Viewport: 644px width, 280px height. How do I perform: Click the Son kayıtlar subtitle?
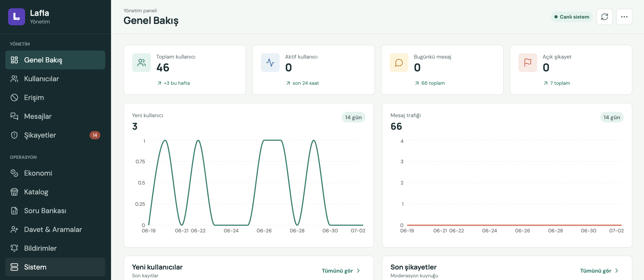tap(145, 276)
